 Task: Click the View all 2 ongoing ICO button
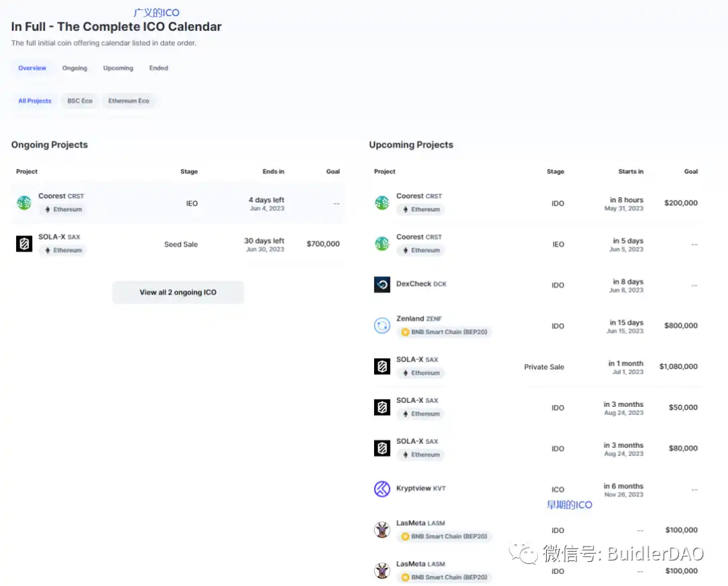(177, 292)
